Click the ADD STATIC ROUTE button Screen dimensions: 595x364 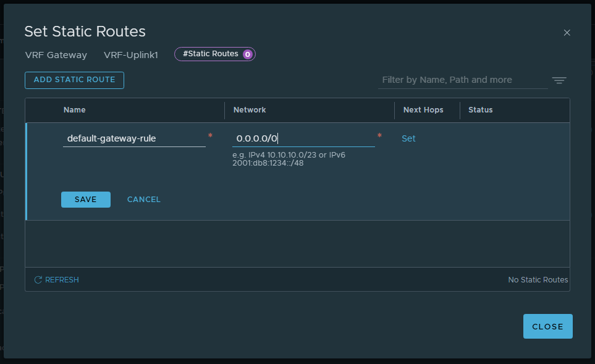pyautogui.click(x=74, y=80)
